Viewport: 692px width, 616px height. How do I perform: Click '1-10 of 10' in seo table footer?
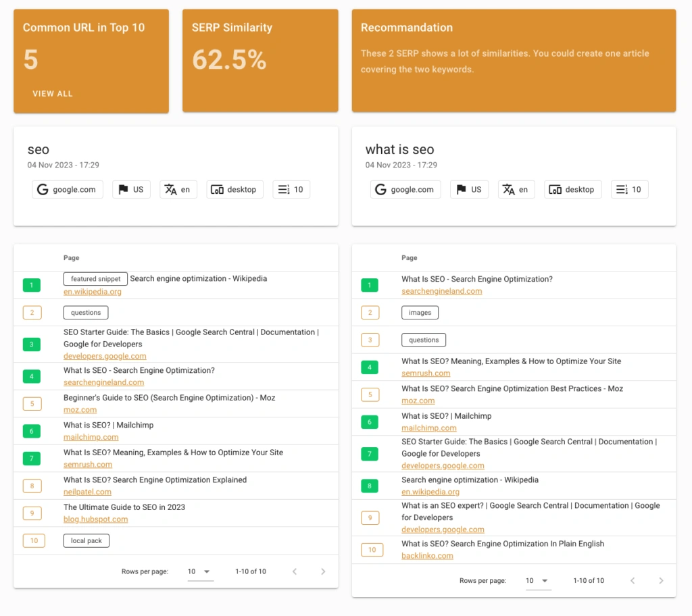coord(251,571)
